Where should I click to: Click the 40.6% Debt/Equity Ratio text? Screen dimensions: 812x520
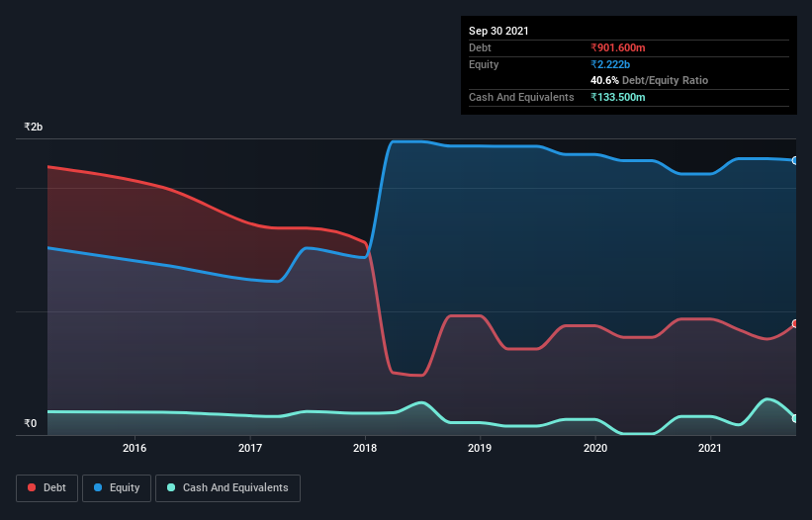coord(650,80)
